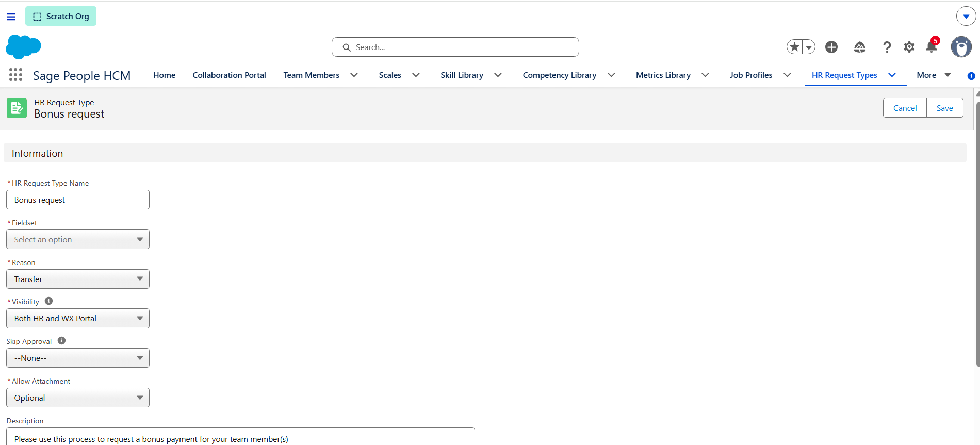Click the Description text area
The width and height of the screenshot is (980, 445).
point(240,437)
